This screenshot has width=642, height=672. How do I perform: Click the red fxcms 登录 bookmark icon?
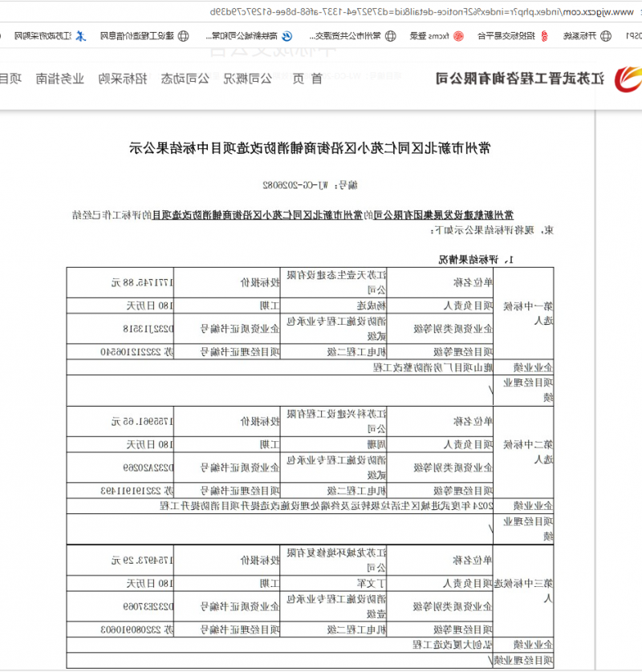(458, 36)
